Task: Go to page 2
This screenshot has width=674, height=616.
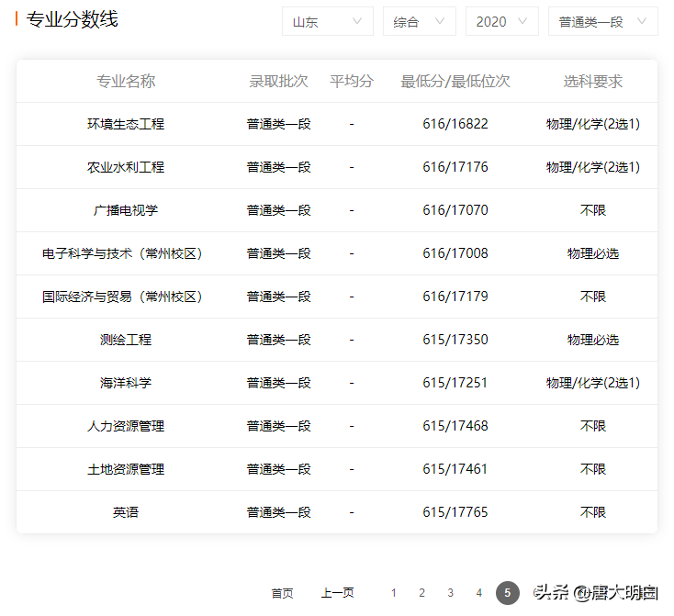Action: [421, 593]
